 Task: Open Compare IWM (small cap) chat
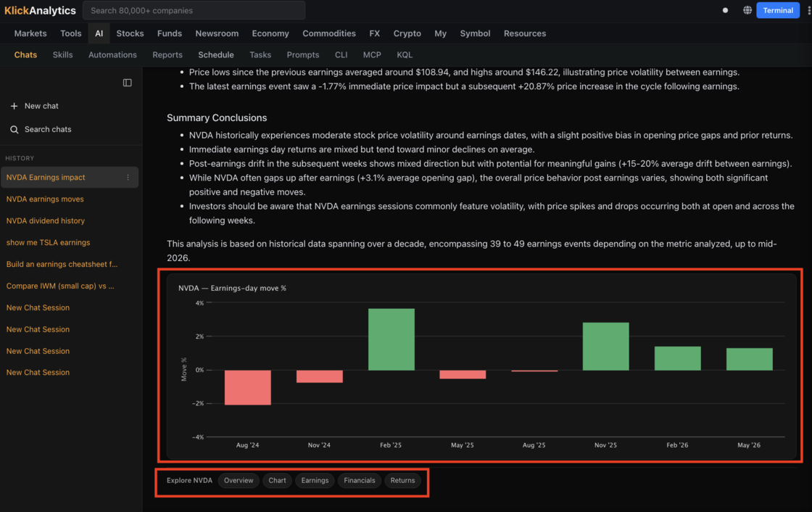click(60, 286)
